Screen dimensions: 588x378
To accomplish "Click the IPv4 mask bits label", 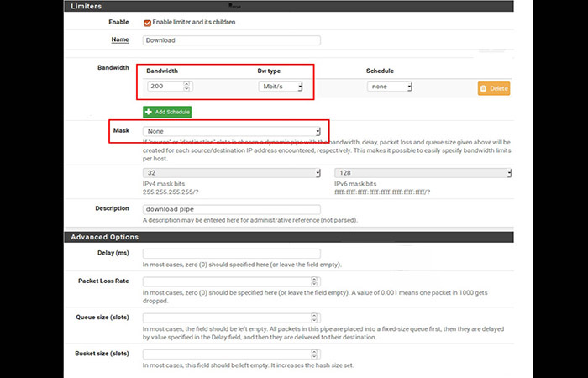I will click(x=164, y=184).
